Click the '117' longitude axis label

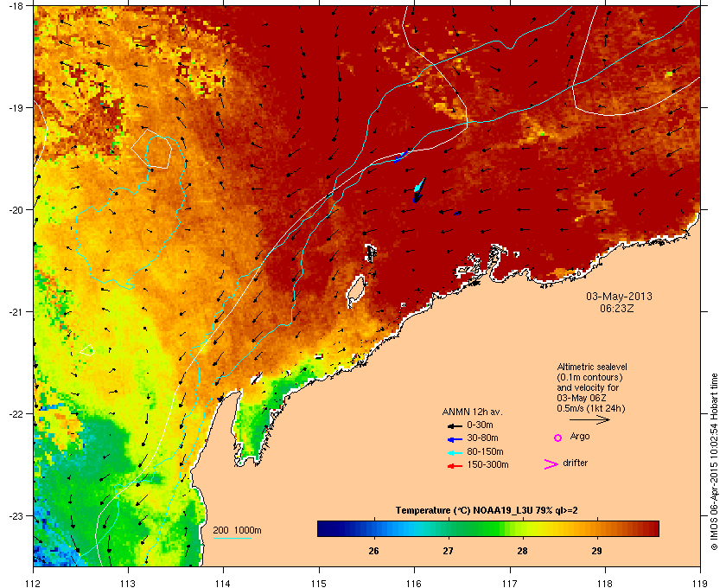[510, 583]
